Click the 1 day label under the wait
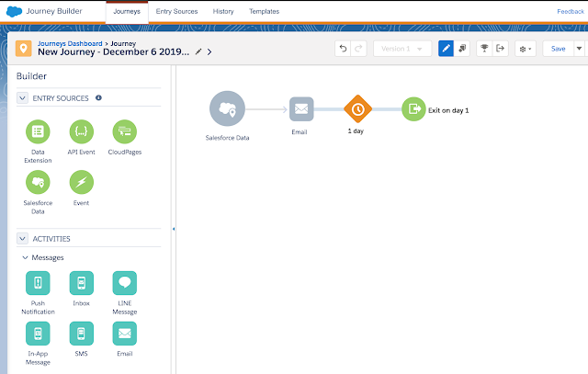 coord(356,130)
